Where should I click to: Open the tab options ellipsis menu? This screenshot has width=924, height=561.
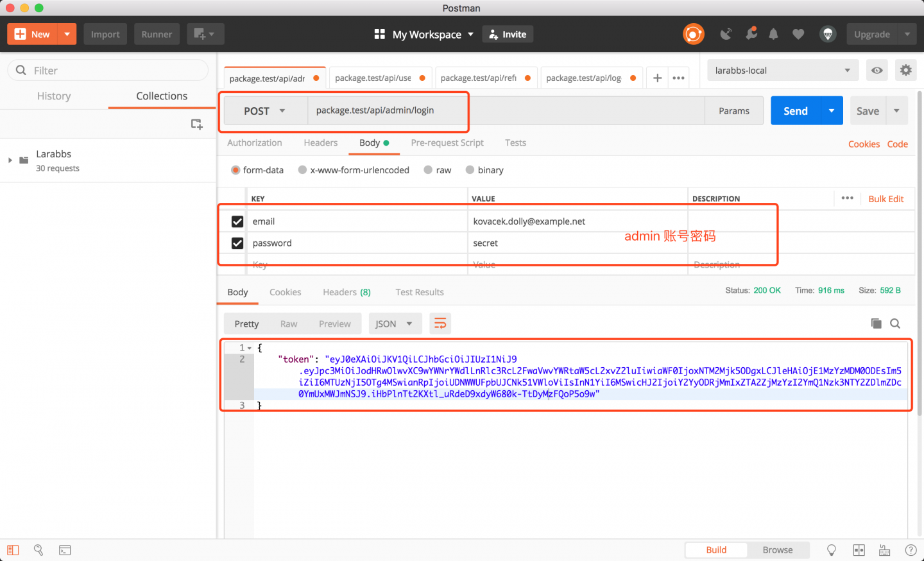(678, 78)
